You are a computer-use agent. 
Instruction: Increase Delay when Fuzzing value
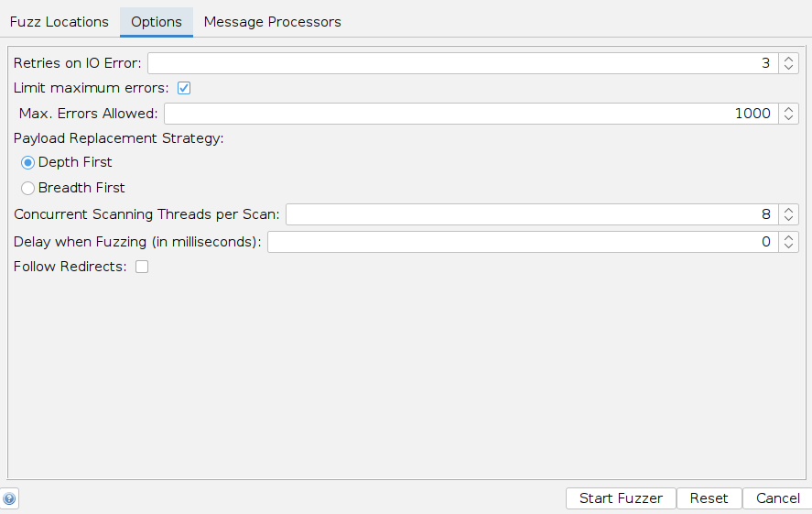789,237
